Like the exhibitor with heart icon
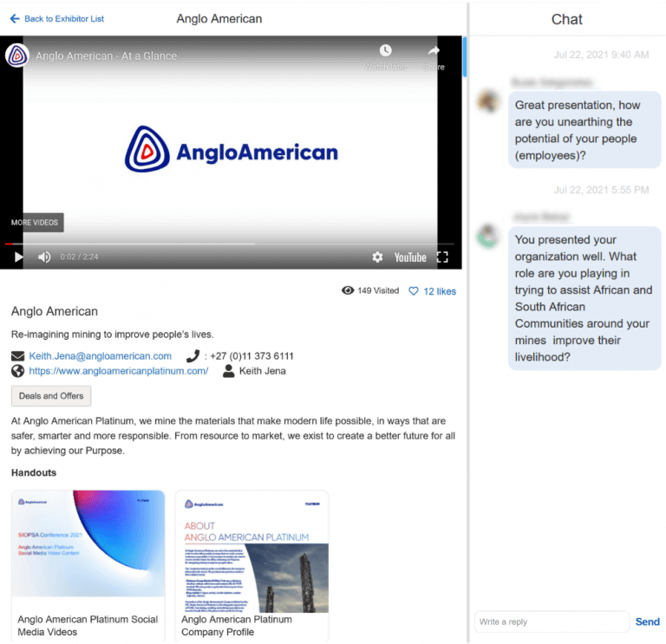 click(414, 291)
